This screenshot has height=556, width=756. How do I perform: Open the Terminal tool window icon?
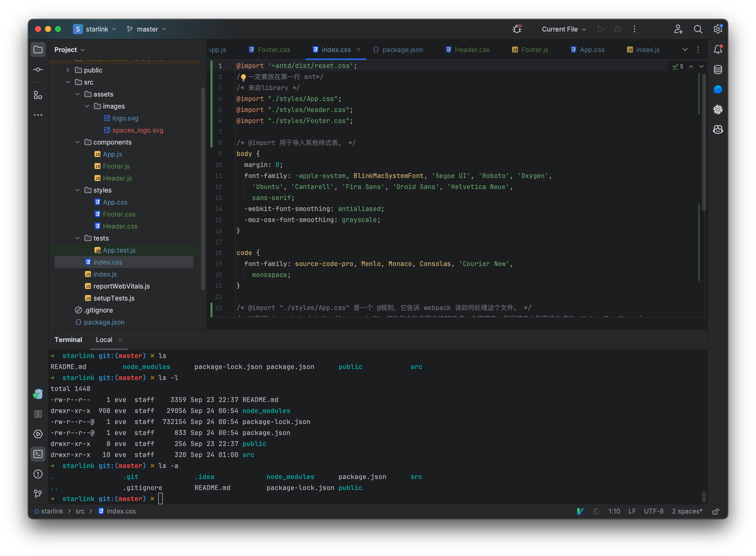38,454
